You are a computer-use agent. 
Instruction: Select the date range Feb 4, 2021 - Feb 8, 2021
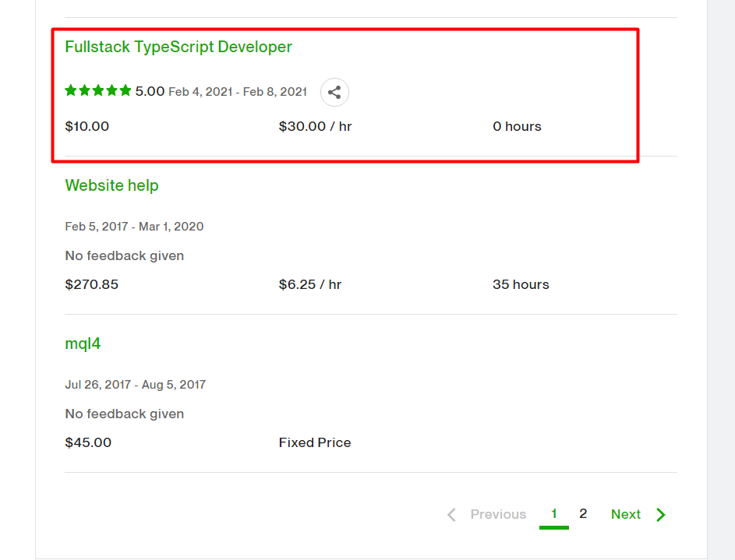click(238, 92)
